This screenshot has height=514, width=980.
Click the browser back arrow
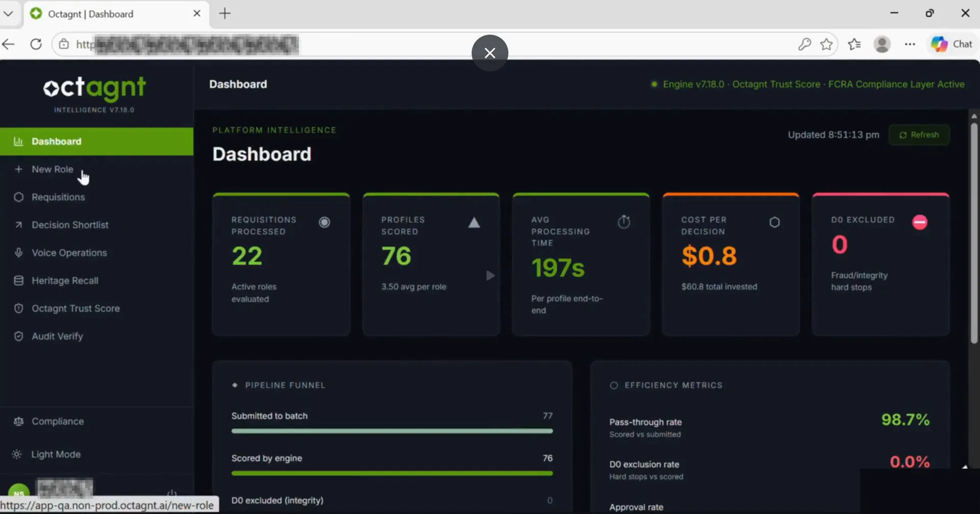click(x=8, y=44)
